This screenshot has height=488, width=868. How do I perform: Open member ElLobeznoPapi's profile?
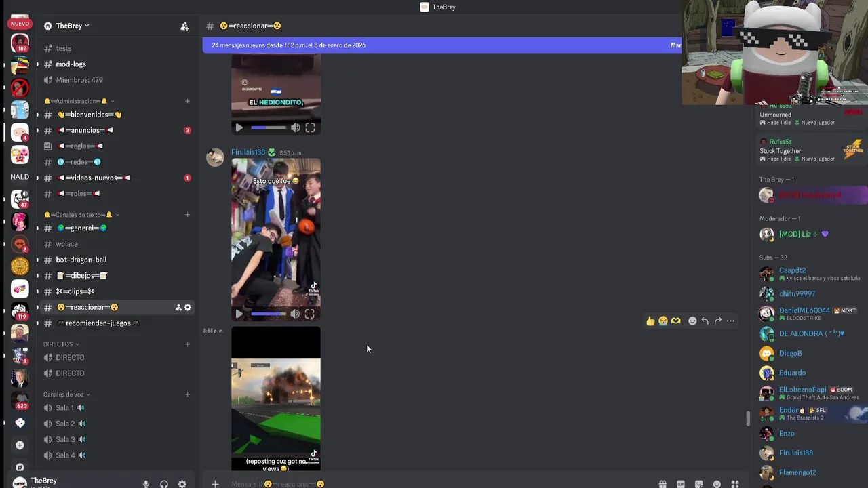811,393
